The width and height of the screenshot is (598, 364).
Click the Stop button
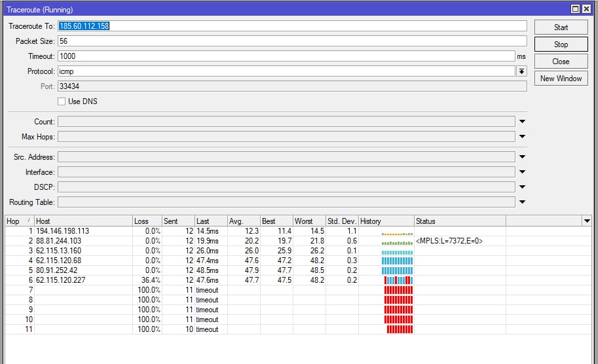pyautogui.click(x=561, y=45)
